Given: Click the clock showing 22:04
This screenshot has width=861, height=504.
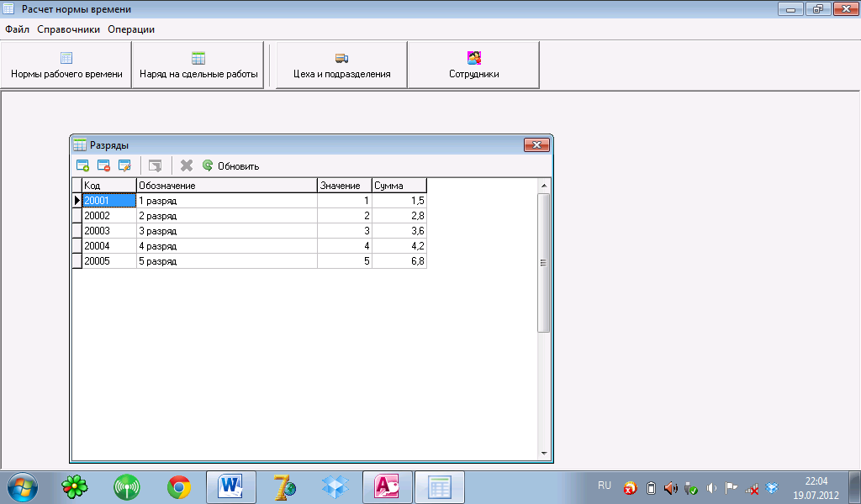Looking at the screenshot, I should coord(816,481).
